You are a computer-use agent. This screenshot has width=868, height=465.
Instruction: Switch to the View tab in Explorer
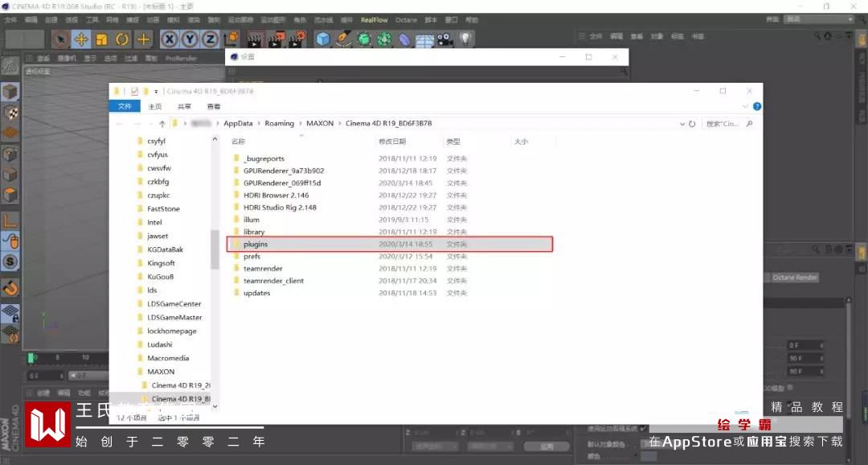(214, 106)
